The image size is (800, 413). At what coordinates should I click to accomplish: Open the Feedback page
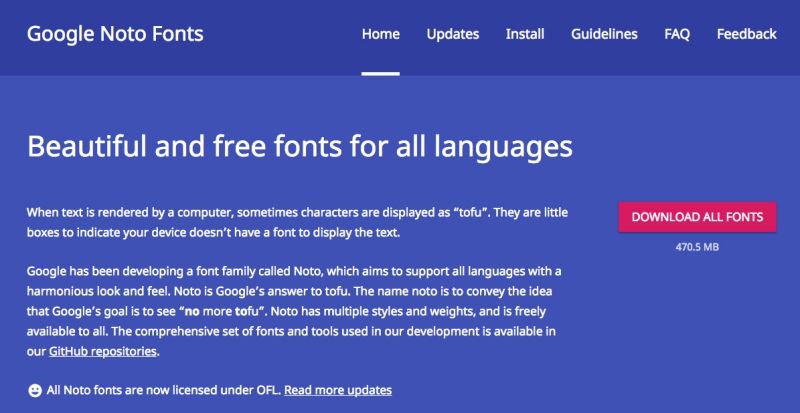(746, 34)
